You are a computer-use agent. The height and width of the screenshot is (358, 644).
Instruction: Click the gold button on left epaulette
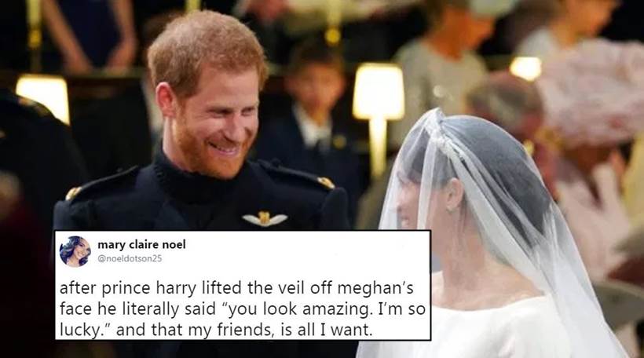click(x=73, y=193)
